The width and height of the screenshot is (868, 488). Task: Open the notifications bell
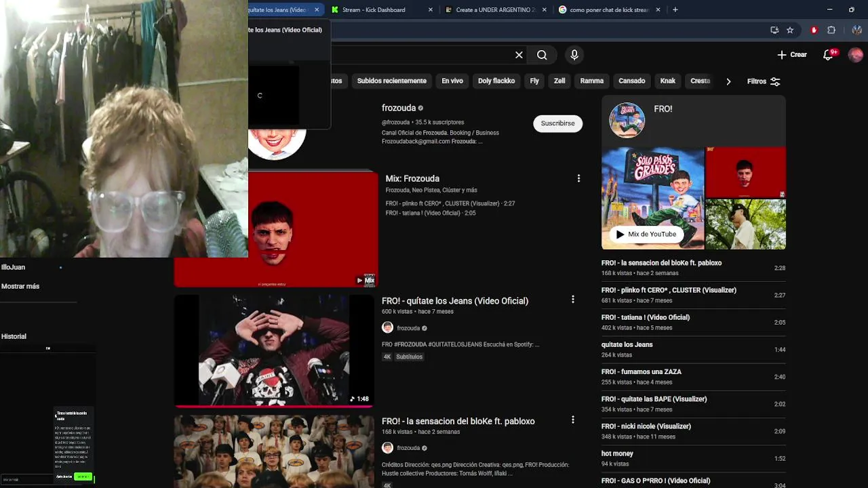point(829,54)
